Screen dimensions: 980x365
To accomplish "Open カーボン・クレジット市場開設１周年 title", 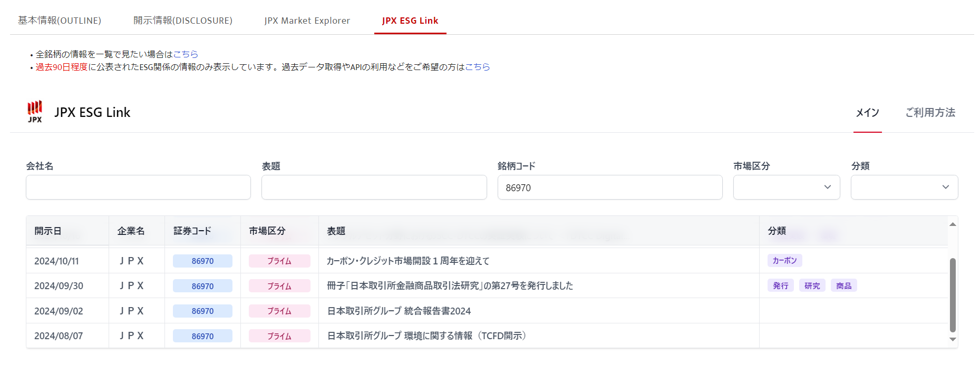I will pos(408,261).
